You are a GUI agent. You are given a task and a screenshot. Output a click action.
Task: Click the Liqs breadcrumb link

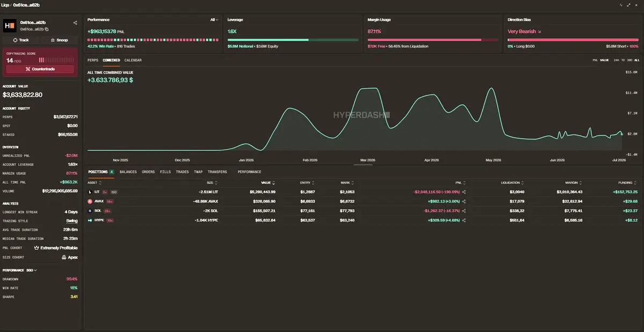point(6,5)
